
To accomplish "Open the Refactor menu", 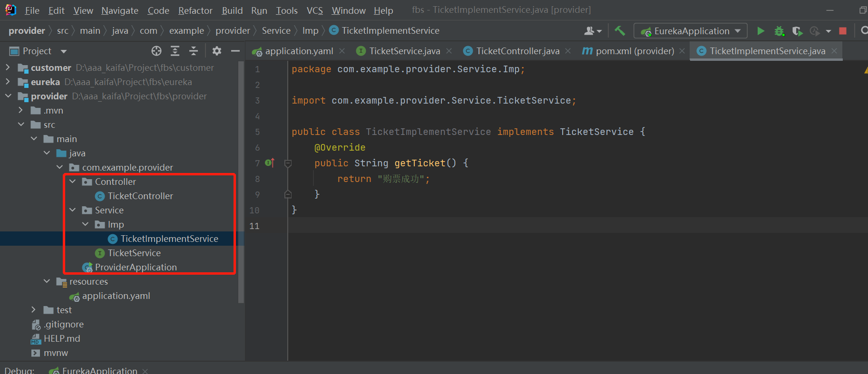I will 195,10.
